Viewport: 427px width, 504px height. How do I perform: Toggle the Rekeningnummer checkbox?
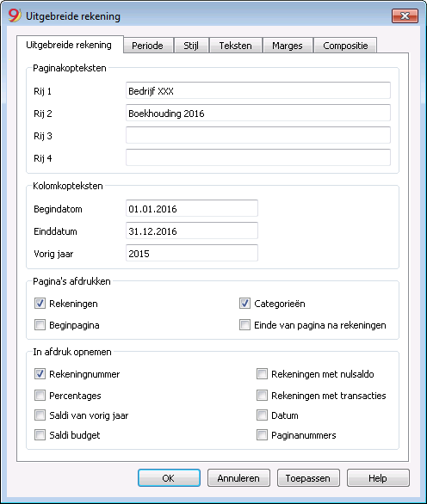[x=40, y=374]
